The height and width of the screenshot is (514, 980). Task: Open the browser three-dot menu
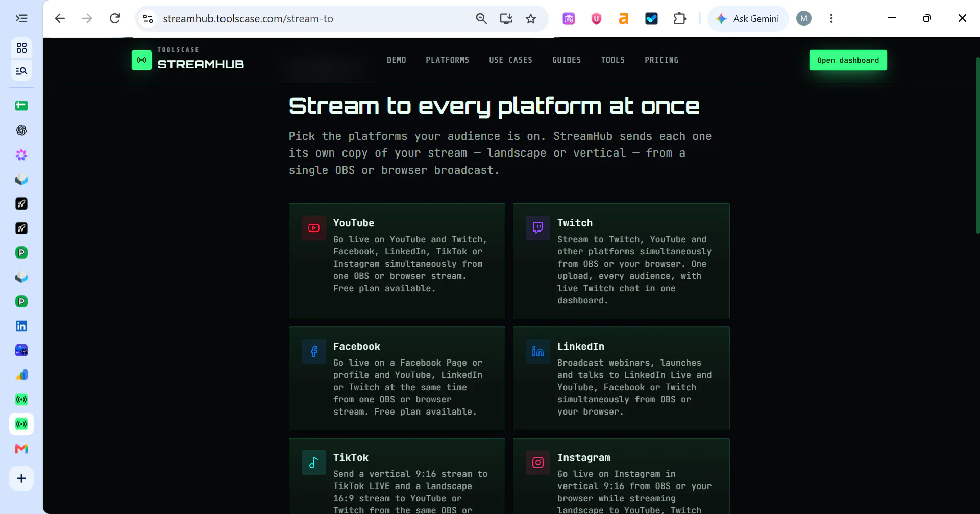pos(831,19)
